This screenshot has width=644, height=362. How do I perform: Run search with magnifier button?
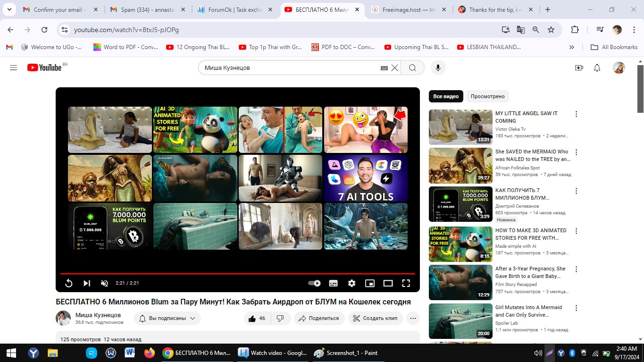pos(412,67)
